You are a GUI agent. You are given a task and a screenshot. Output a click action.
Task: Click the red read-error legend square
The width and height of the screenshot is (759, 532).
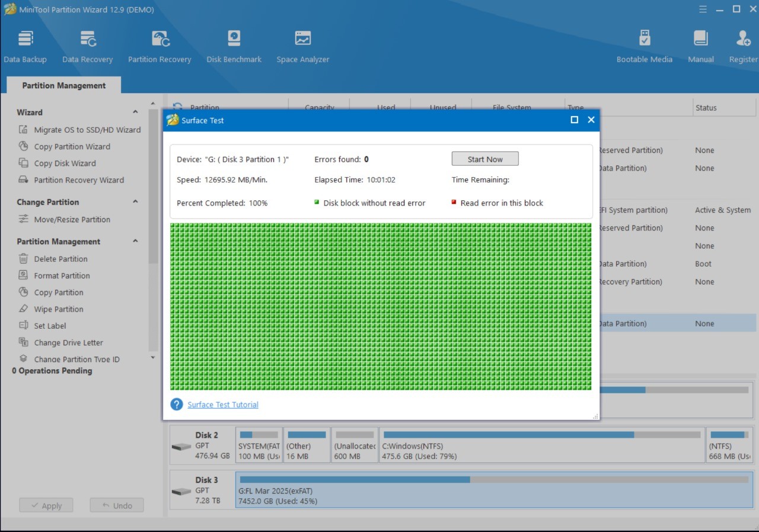click(454, 202)
